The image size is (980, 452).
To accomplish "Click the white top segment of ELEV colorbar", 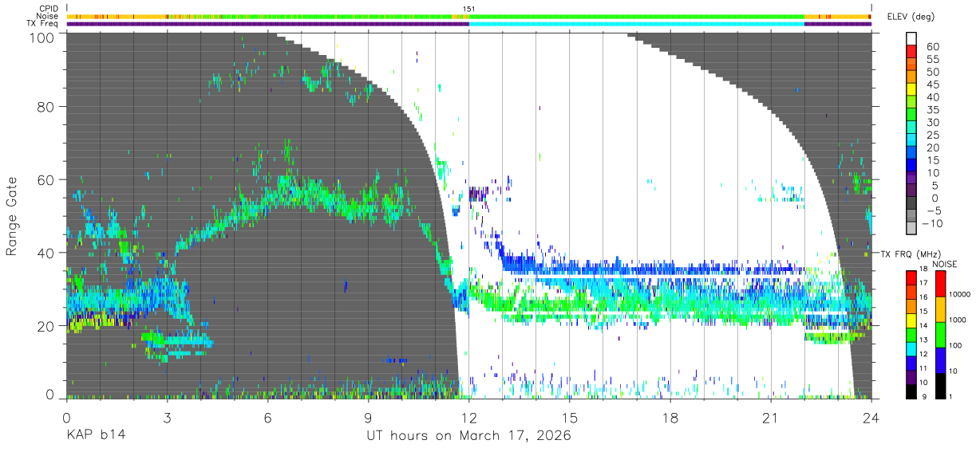I will [x=912, y=39].
